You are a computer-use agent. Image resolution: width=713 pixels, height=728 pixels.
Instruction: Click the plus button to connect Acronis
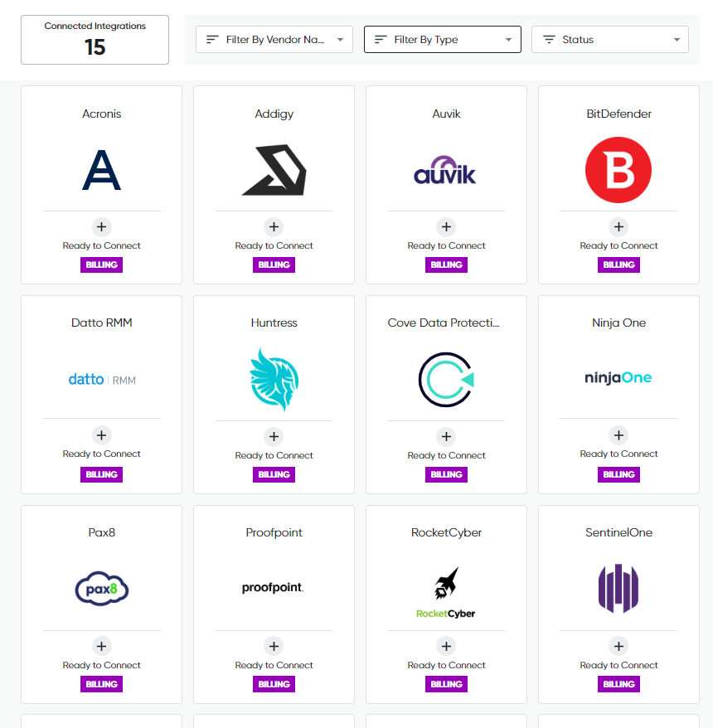click(101, 226)
